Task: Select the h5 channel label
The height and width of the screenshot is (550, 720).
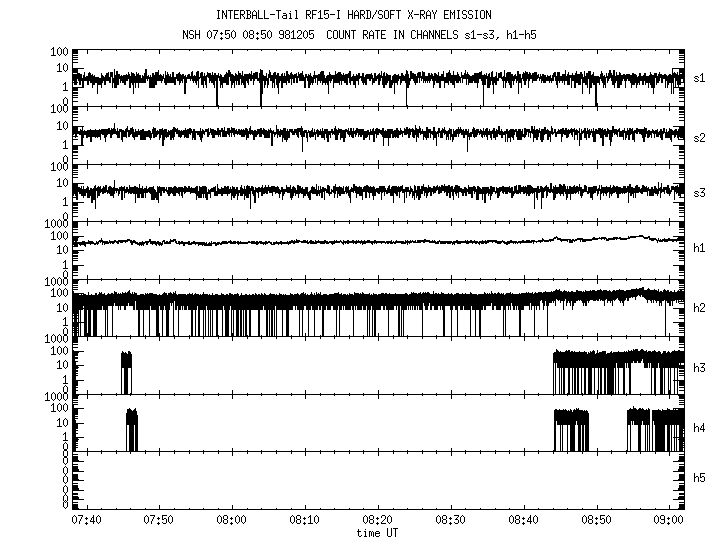Action: tap(700, 480)
